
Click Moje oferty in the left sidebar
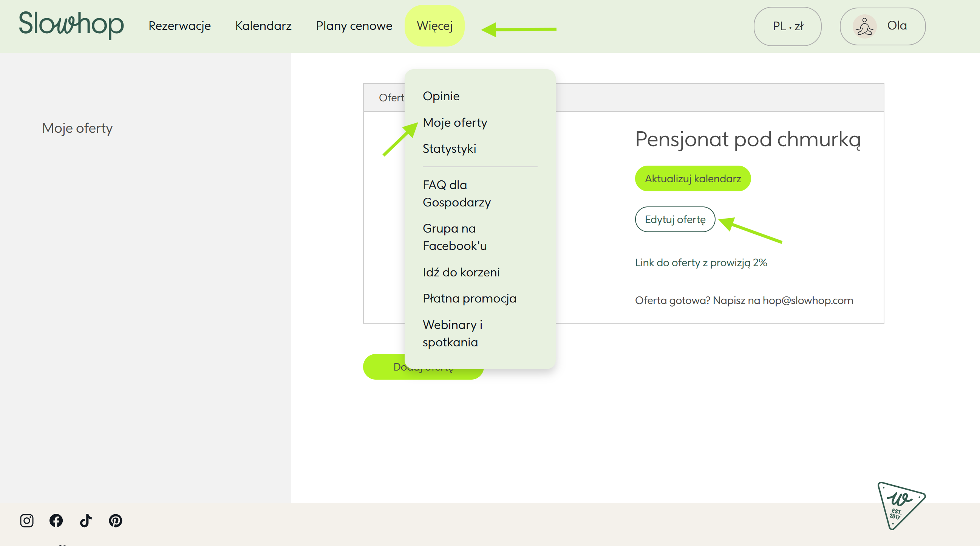click(77, 128)
